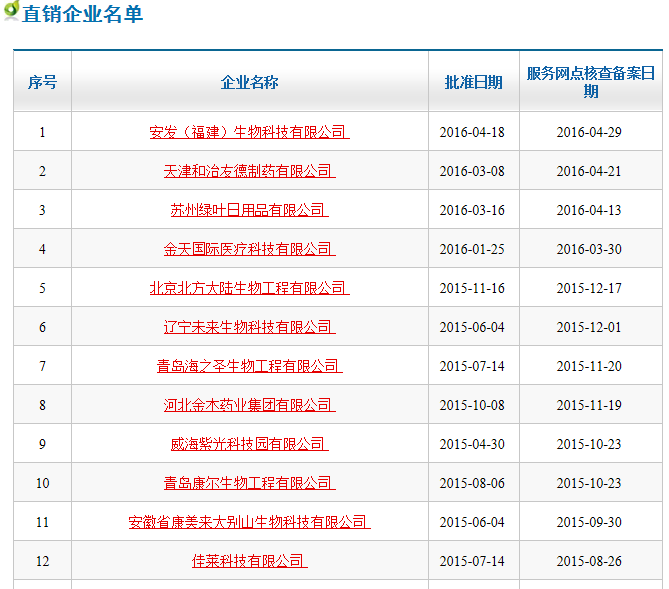The image size is (669, 589).
Task: Click serial number 12 cell
Action: click(42, 561)
